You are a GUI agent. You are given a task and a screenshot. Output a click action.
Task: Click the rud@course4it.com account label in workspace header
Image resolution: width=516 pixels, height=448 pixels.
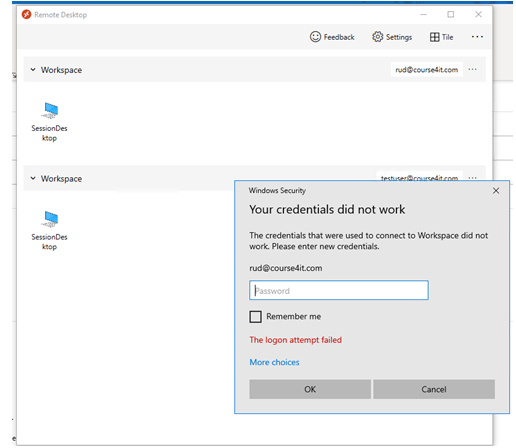tap(427, 70)
